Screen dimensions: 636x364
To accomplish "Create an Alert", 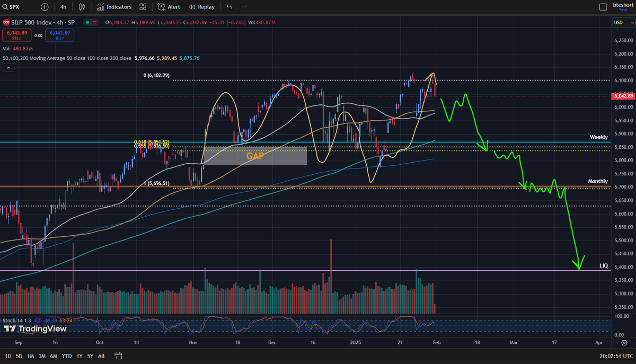I will [x=170, y=7].
